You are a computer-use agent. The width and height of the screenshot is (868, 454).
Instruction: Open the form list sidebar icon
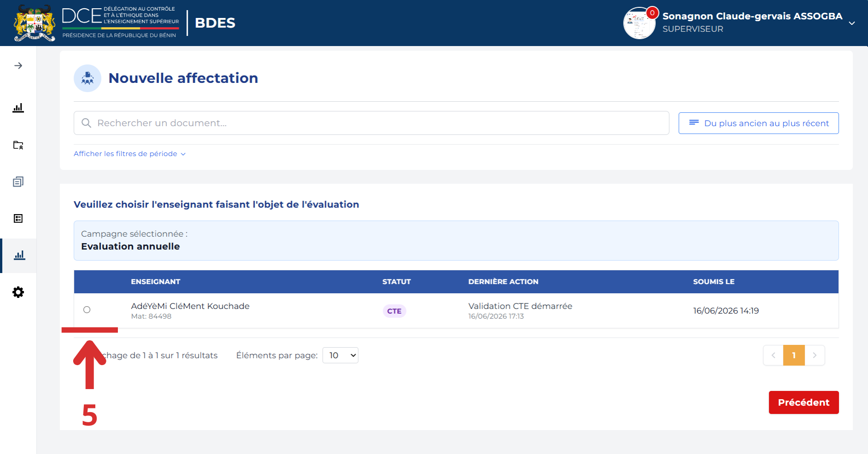(18, 218)
